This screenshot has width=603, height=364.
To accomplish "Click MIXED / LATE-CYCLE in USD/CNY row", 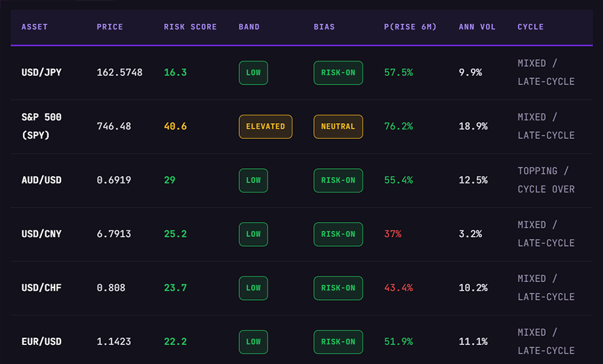I will click(x=546, y=234).
